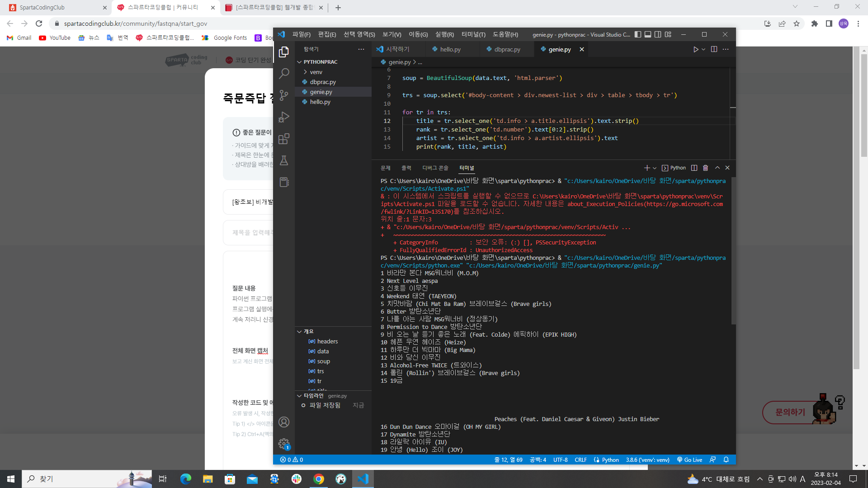Open the Extensions view in VS Code
Image resolution: width=868 pixels, height=488 pixels.
[284, 139]
